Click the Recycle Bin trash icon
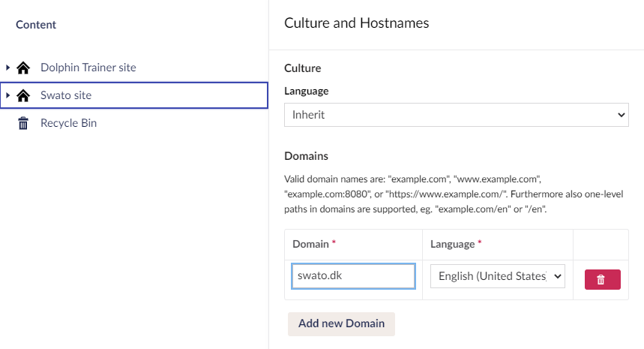The image size is (644, 349). coord(23,123)
